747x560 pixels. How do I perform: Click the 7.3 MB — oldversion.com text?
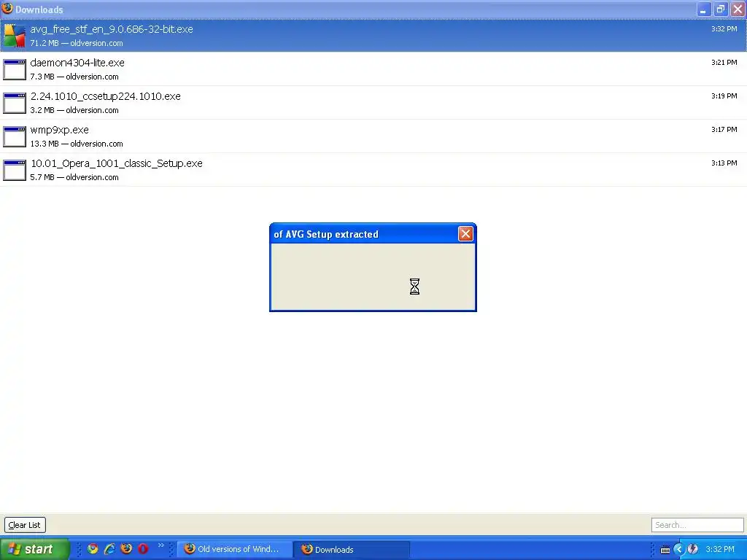click(x=74, y=77)
